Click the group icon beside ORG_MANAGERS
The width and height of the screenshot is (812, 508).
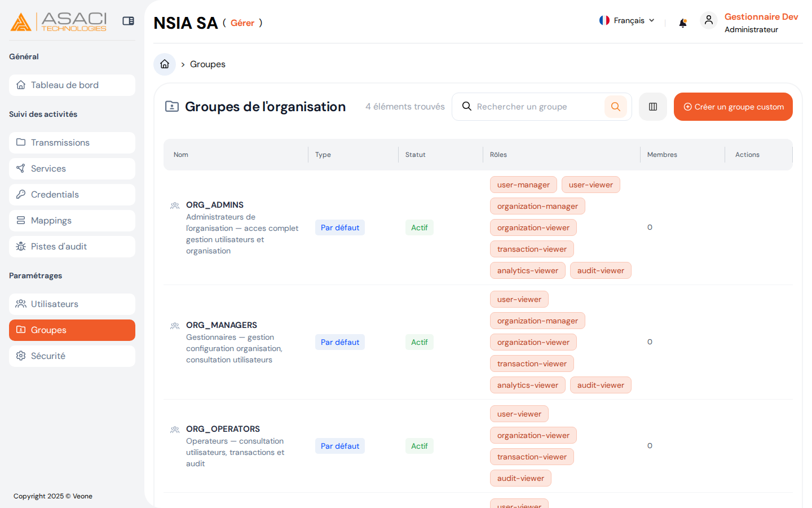(x=175, y=326)
